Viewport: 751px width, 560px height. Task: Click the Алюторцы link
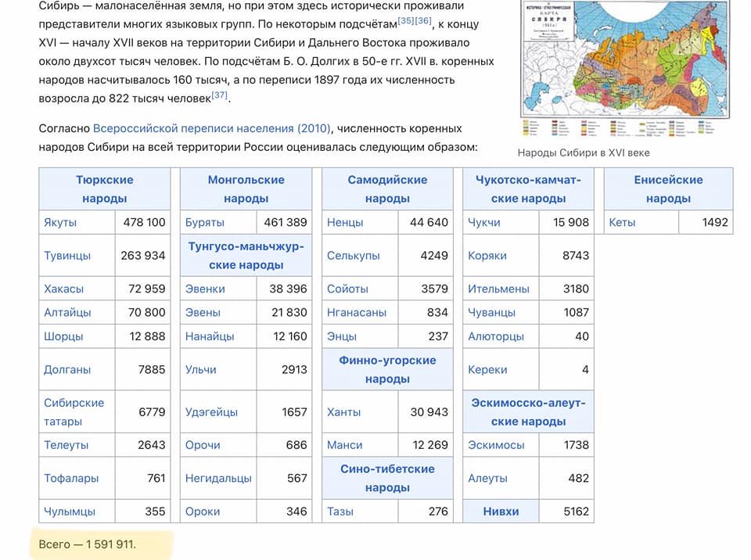coord(496,336)
